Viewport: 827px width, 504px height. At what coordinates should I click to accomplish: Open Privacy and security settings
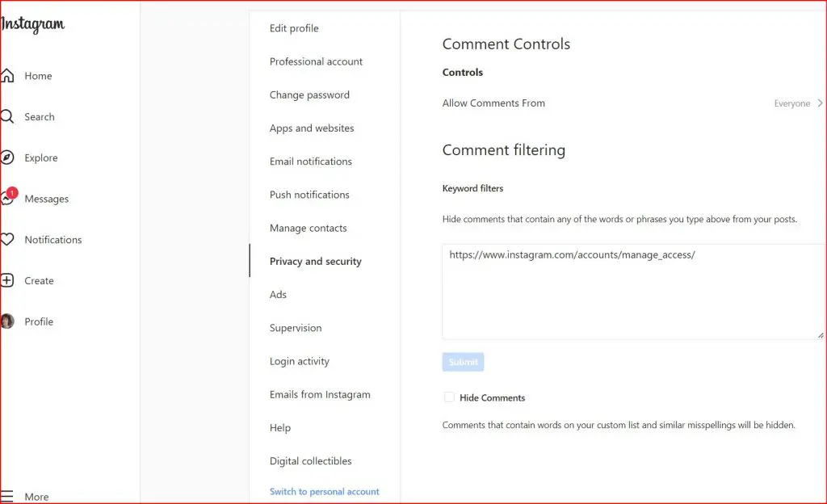click(x=315, y=262)
